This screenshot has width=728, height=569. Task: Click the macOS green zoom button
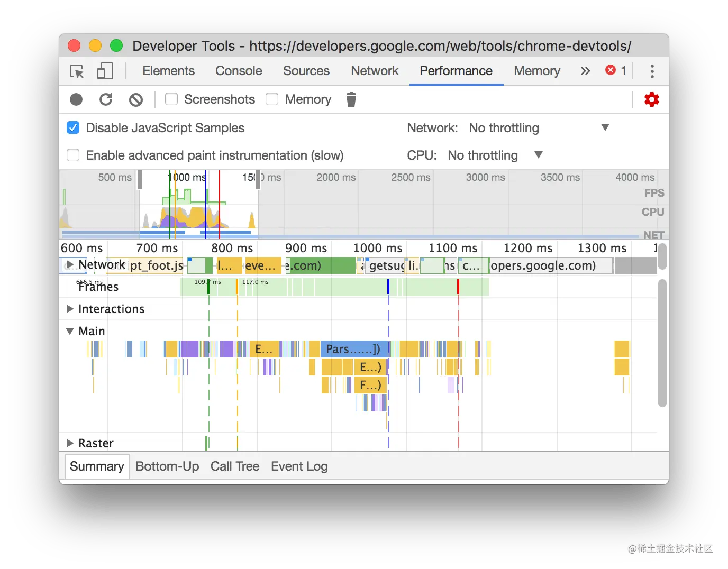point(116,45)
